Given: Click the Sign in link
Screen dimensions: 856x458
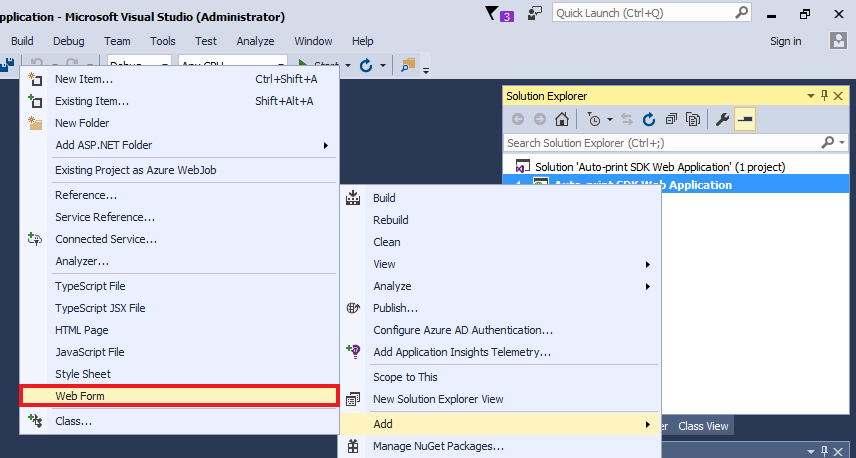Looking at the screenshot, I should coord(785,41).
